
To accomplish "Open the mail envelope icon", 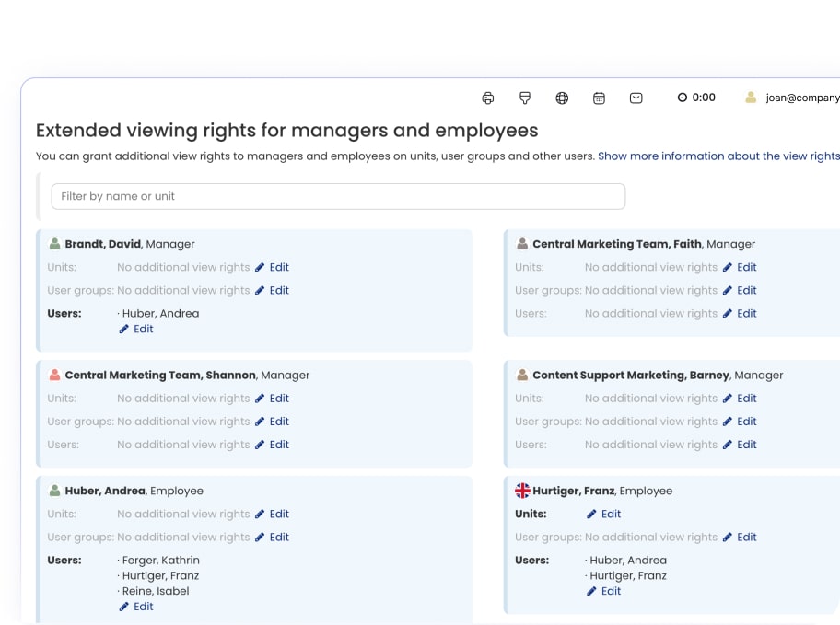I will [636, 98].
